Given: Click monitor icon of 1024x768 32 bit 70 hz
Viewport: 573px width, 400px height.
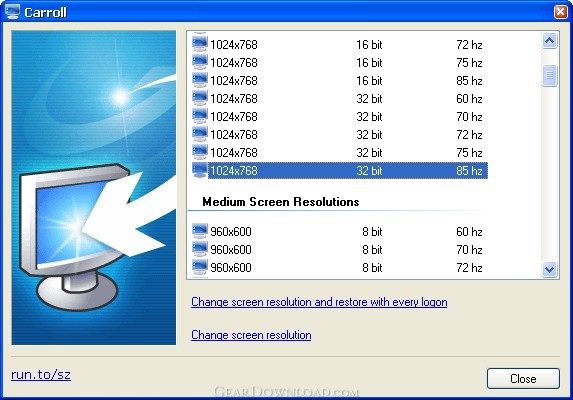Looking at the screenshot, I should 200,116.
